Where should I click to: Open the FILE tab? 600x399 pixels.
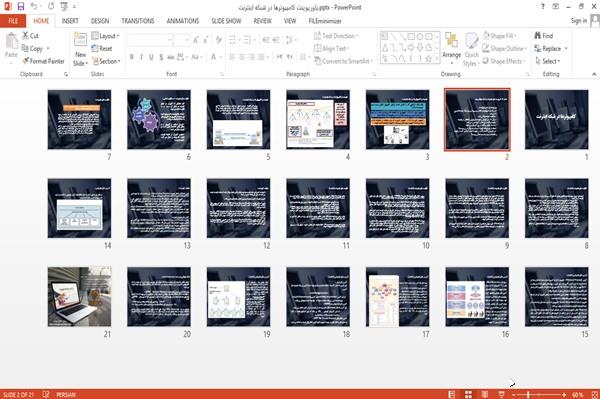pos(13,21)
